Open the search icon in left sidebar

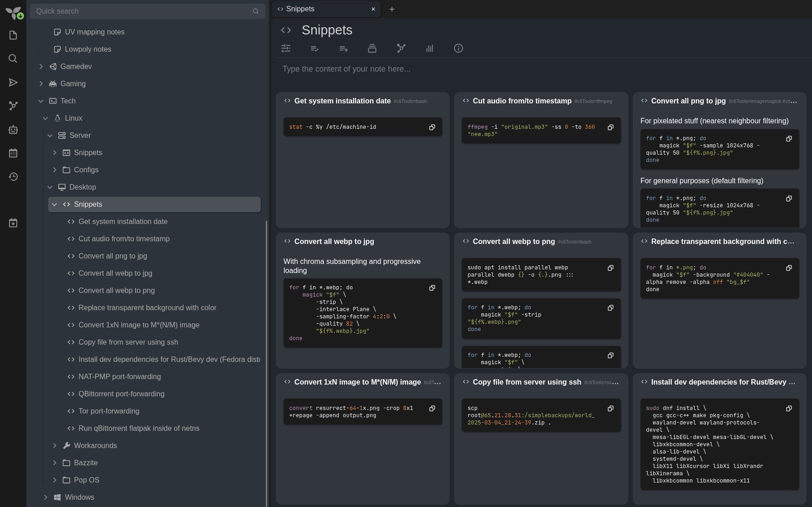click(x=13, y=58)
